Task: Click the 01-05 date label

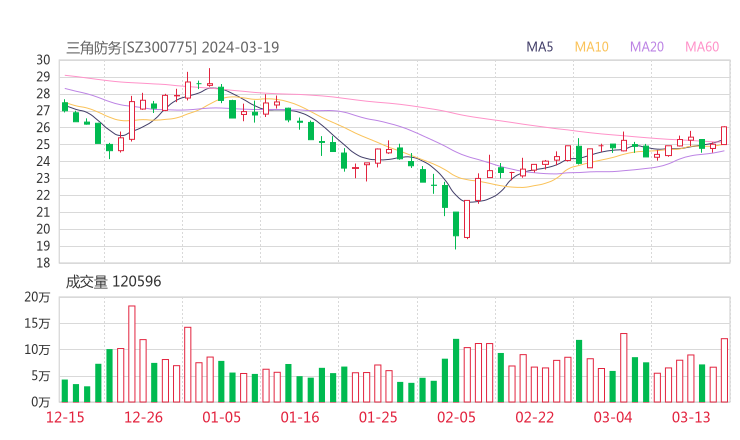Action: pyautogui.click(x=221, y=417)
